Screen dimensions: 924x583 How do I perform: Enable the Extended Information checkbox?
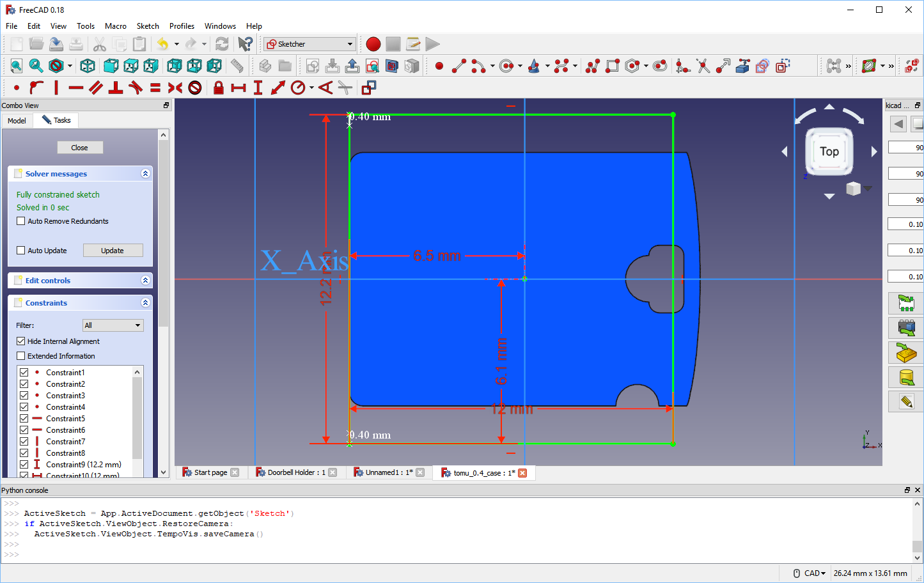coord(20,355)
